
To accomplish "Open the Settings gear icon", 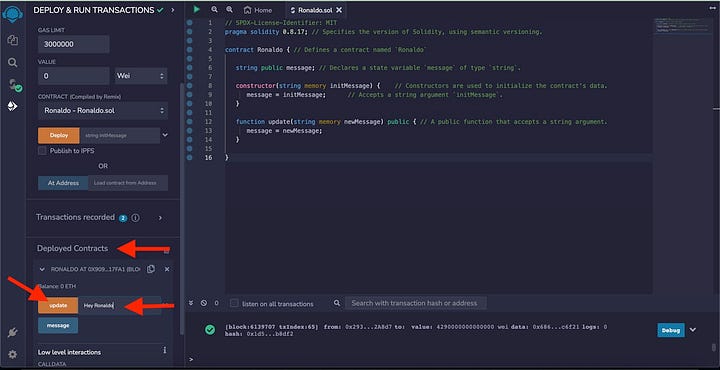I will point(12,354).
